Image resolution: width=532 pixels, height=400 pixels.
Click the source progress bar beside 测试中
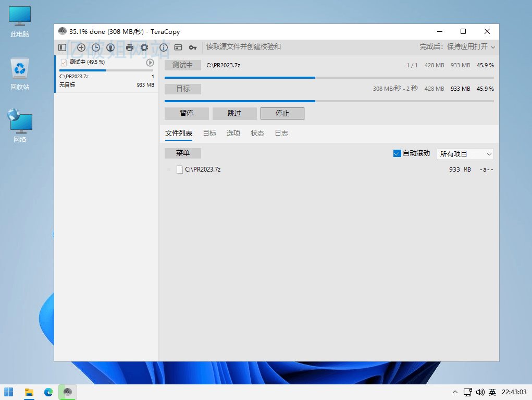pos(329,78)
